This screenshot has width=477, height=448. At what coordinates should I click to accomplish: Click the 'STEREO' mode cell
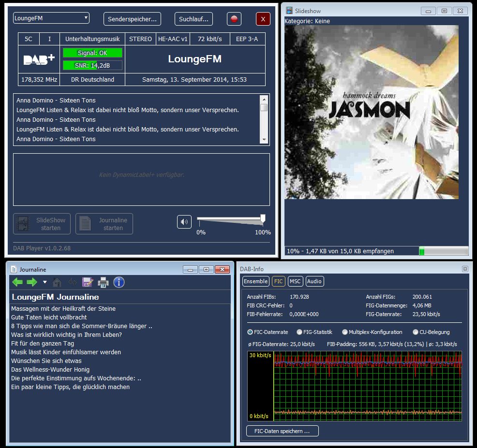(x=140, y=39)
